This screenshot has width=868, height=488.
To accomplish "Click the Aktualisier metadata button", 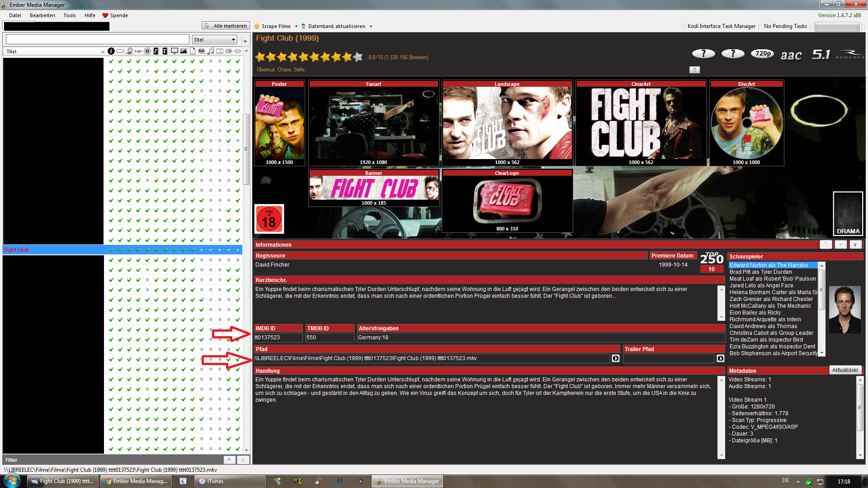I will pos(845,370).
